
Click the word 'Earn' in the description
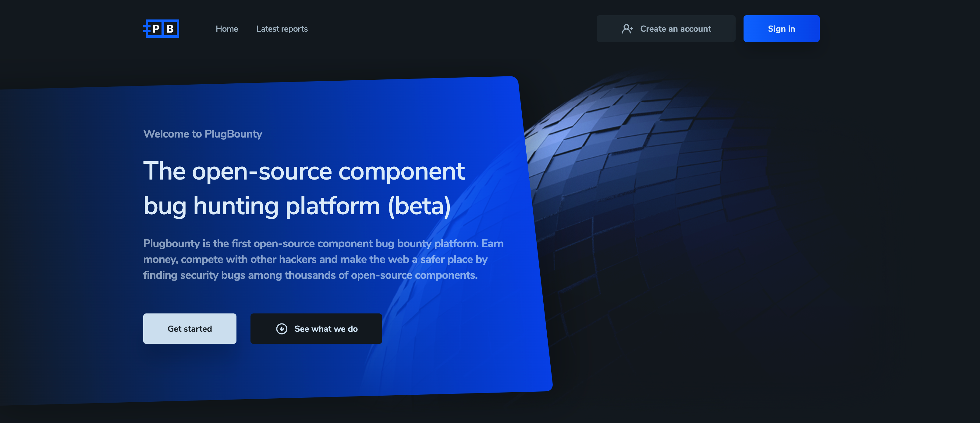(492, 243)
